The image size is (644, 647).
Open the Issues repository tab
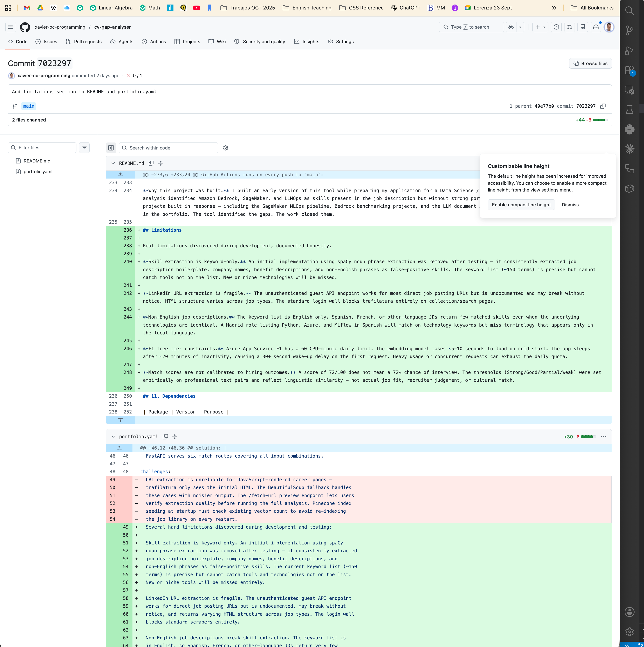pyautogui.click(x=46, y=42)
